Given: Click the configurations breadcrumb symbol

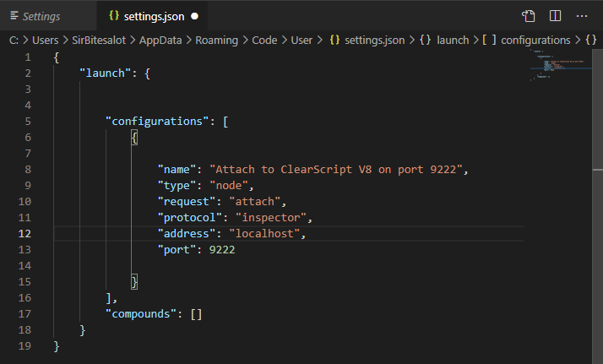Looking at the screenshot, I should coord(535,40).
